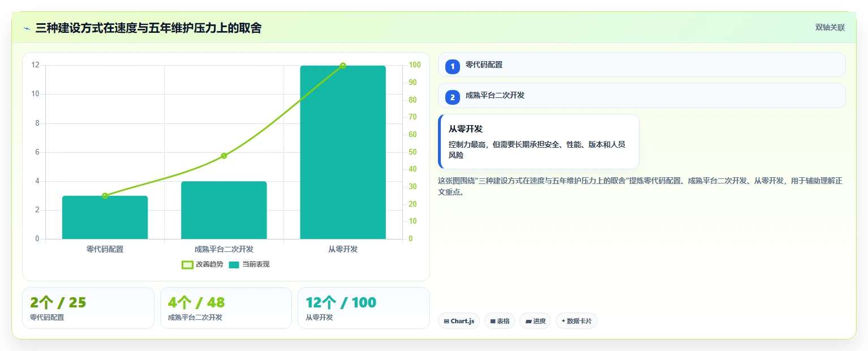Image resolution: width=868 pixels, height=351 pixels.
Task: Open the 12个 / 100 stat card
Action: coord(364,308)
